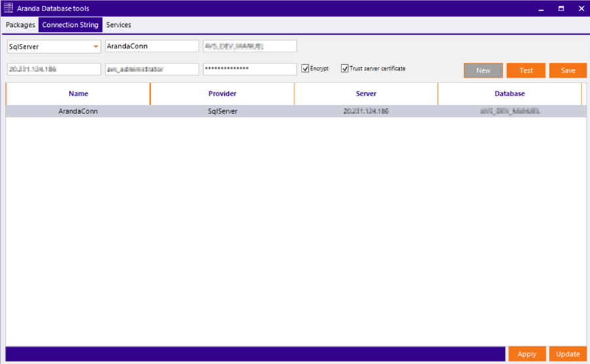Switch to the Connection String tab
The image size is (590, 364).
tap(70, 25)
